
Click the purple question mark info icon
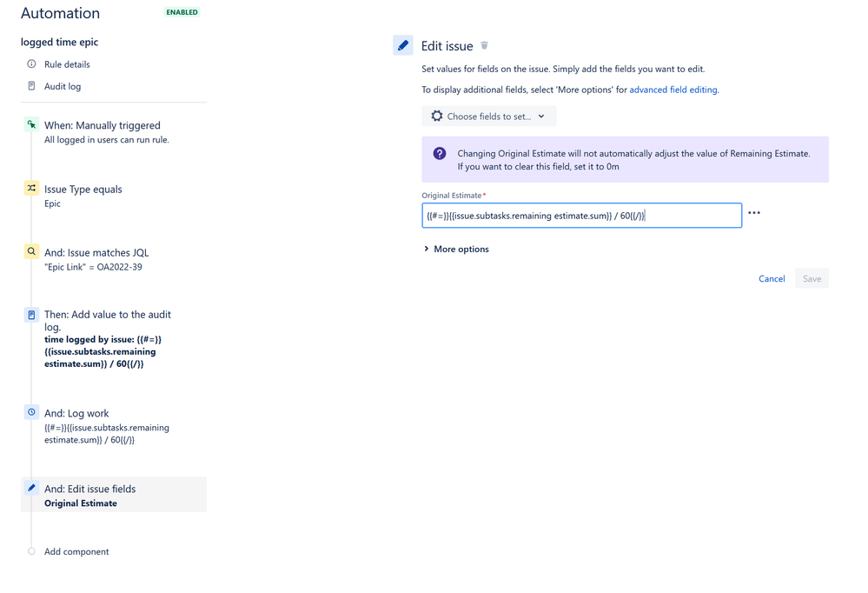pyautogui.click(x=440, y=154)
